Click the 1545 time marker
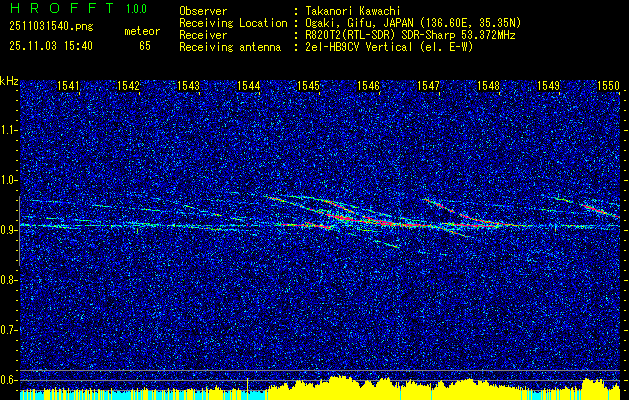The width and height of the screenshot is (629, 400). (308, 85)
